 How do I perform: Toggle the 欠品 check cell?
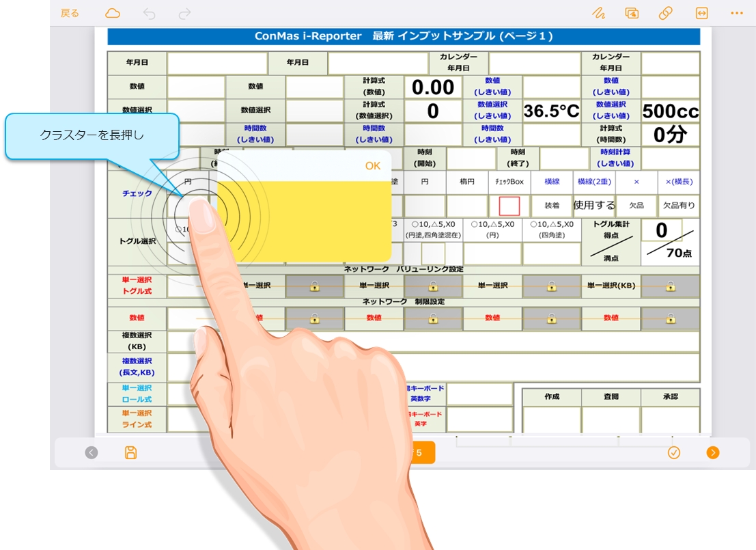coord(636,206)
